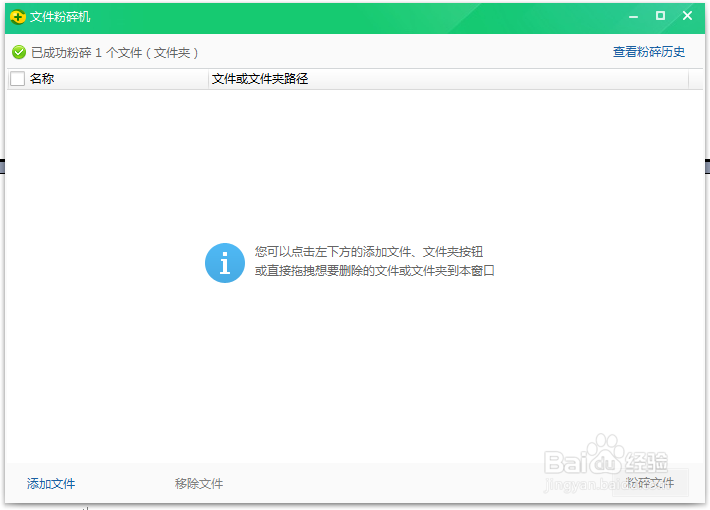Close the 文件粉碎机 window
Image resolution: width=710 pixels, height=510 pixels.
pyautogui.click(x=687, y=16)
